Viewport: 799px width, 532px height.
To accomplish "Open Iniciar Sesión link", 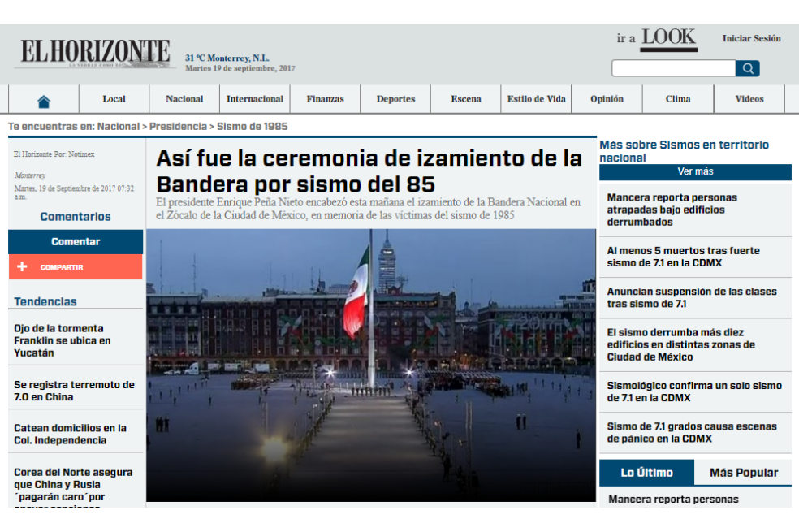I will tap(751, 38).
